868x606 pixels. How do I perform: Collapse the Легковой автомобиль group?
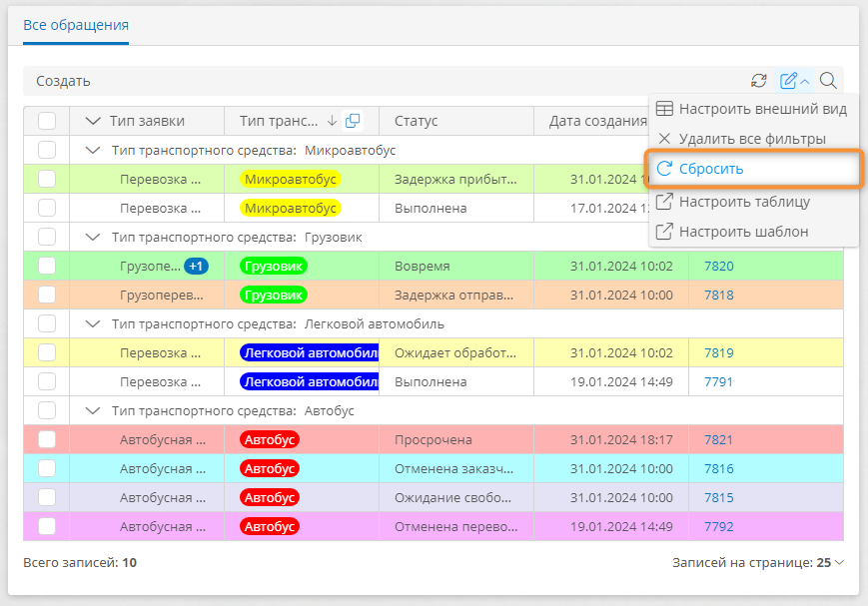tap(93, 323)
